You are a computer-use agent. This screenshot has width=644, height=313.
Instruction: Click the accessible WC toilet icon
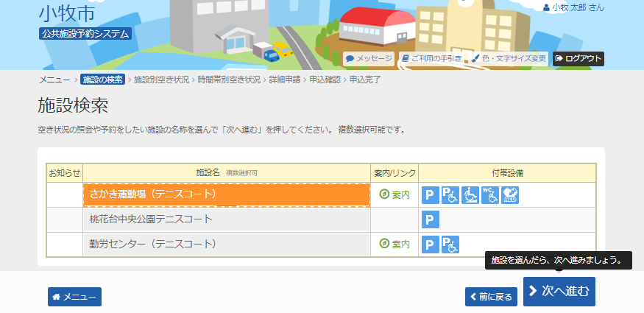(x=490, y=195)
